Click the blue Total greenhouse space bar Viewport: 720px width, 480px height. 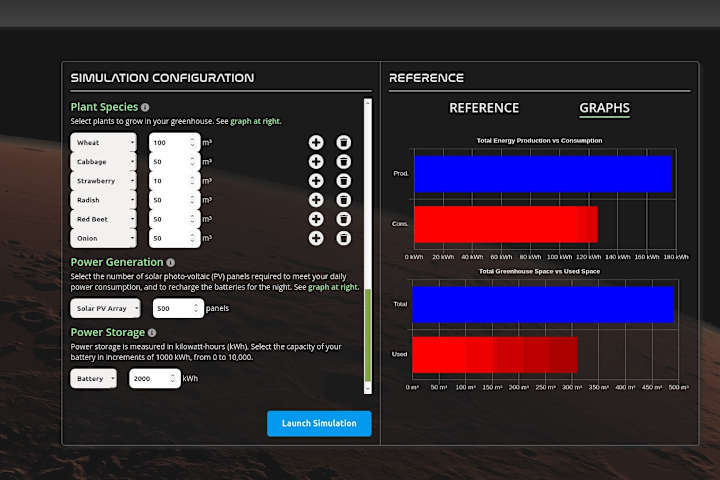coord(543,305)
